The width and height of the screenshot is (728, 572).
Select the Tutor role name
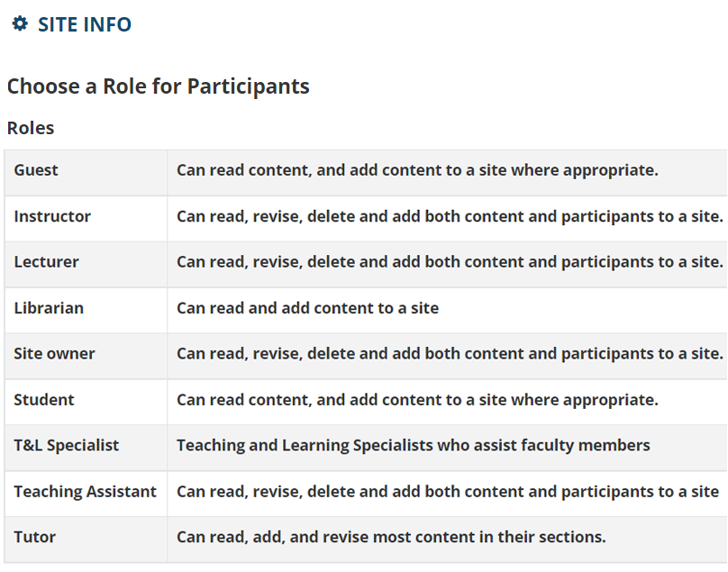[x=35, y=537]
